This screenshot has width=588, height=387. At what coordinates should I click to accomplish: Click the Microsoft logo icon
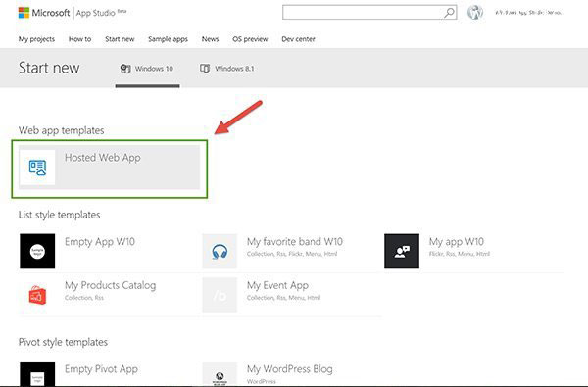(24, 13)
